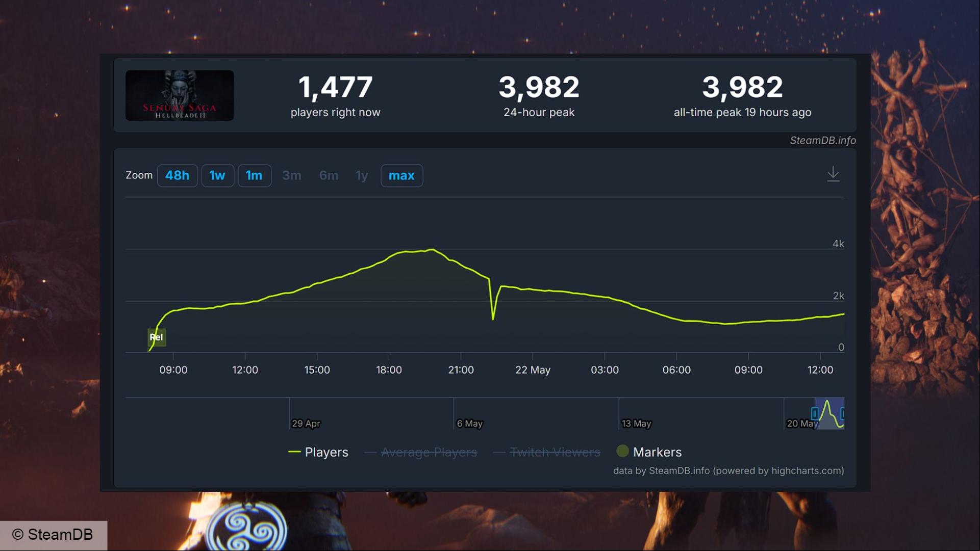Click the Senua's Saga Hellblade II thumbnail
980x551 pixels.
click(x=180, y=95)
